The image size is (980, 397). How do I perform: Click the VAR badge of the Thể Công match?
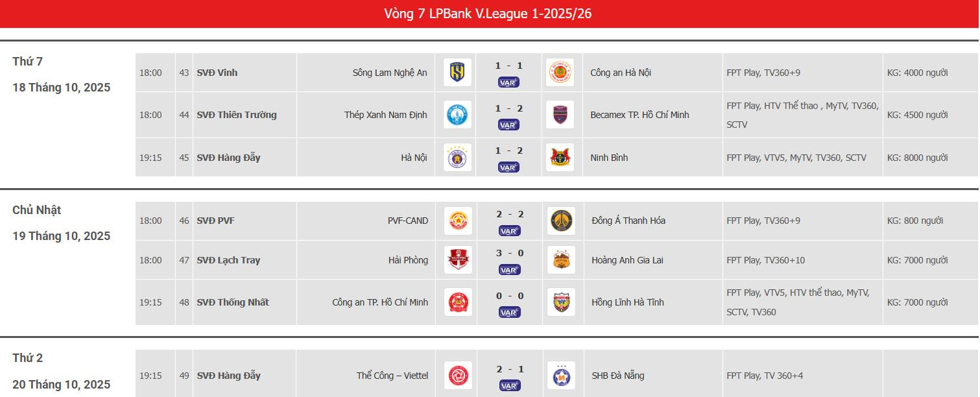point(508,384)
